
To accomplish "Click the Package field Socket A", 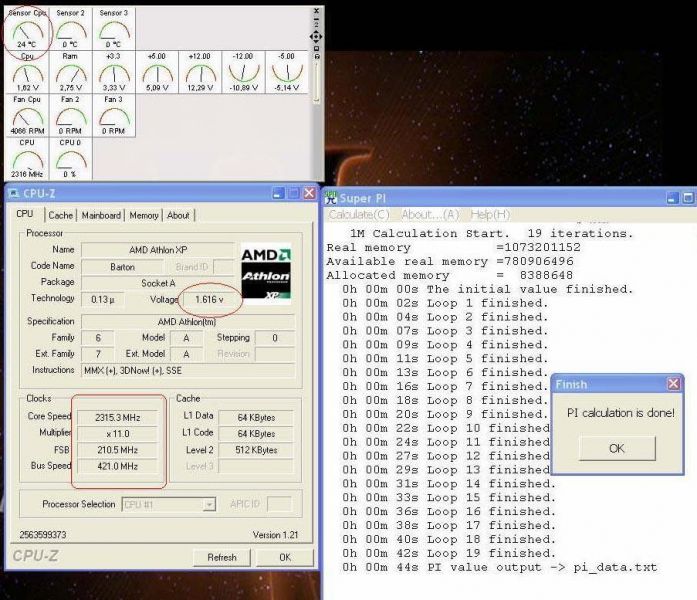I will pos(158,283).
